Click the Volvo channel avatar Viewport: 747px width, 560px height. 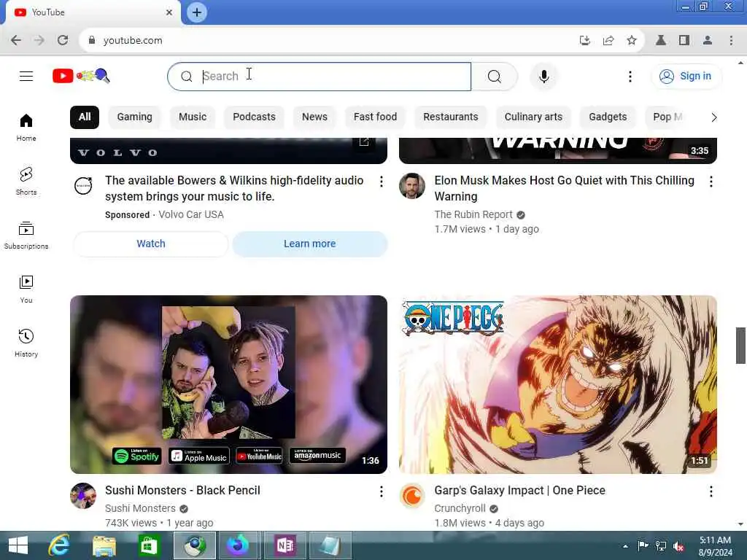pos(83,186)
